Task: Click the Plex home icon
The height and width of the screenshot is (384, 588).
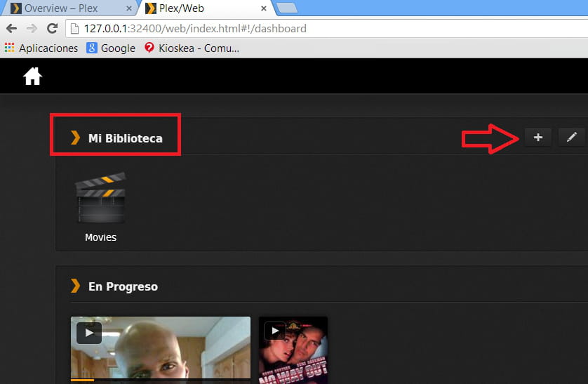Action: coord(32,77)
